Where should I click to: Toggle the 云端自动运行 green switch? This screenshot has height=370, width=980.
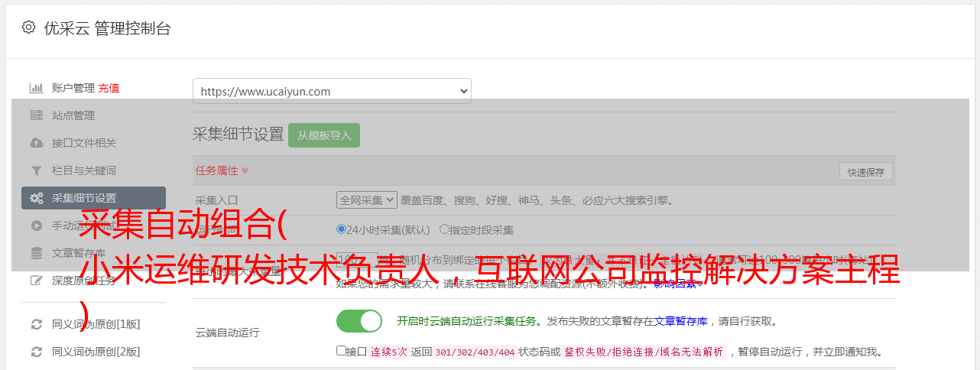(359, 321)
